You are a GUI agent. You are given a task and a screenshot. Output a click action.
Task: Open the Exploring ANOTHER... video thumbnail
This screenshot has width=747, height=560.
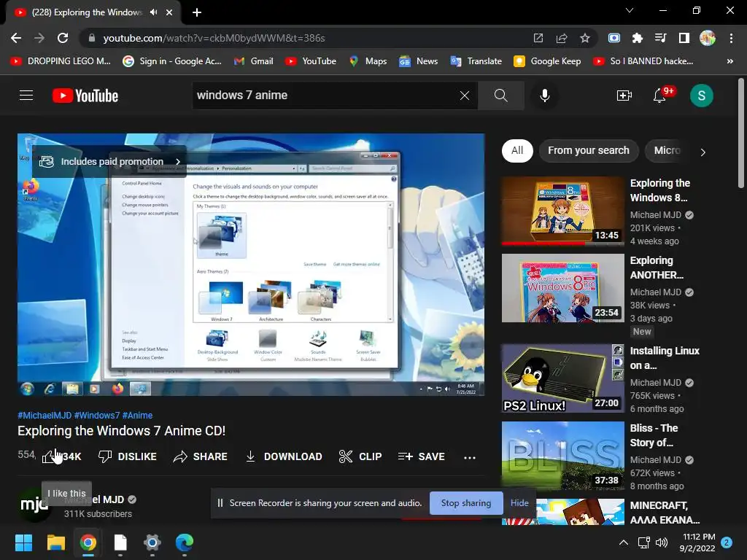point(562,288)
